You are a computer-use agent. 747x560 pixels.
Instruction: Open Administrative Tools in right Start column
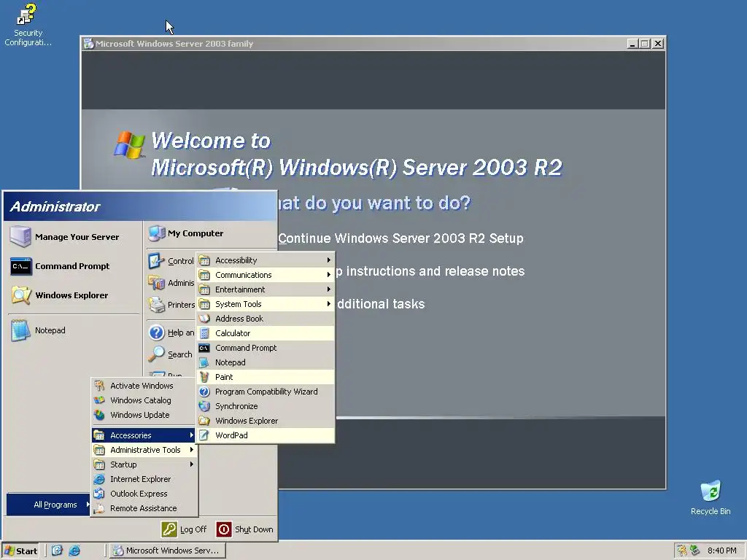coord(171,283)
